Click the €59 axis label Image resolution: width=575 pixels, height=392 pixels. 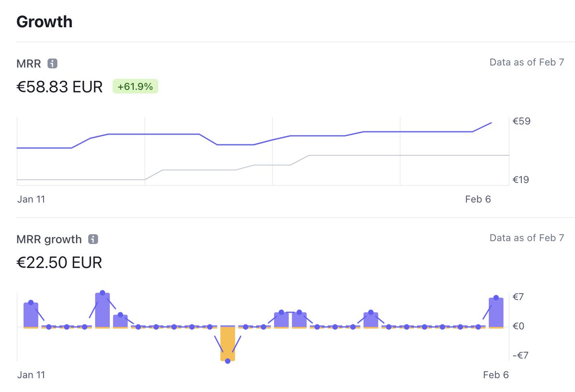(x=521, y=121)
